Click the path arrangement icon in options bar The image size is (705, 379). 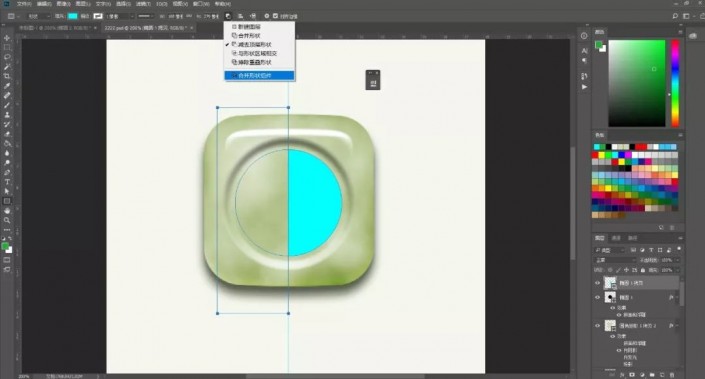point(253,16)
